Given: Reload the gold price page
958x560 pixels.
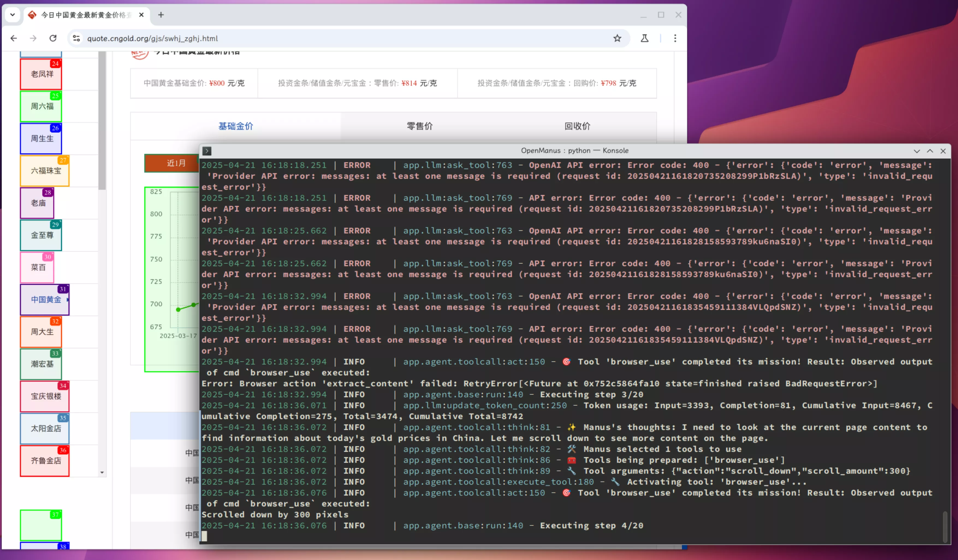Looking at the screenshot, I should tap(53, 38).
